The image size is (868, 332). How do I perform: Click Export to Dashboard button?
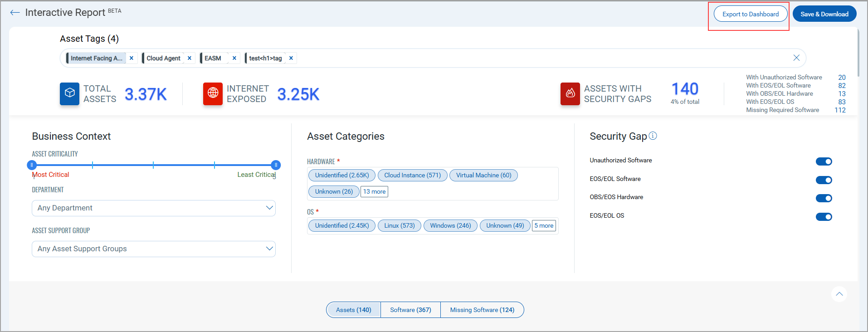click(x=751, y=14)
